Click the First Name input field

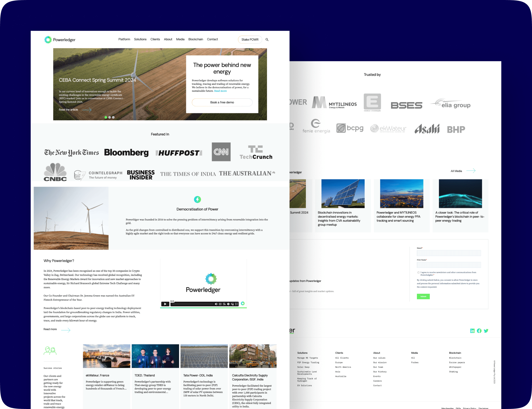[449, 265]
